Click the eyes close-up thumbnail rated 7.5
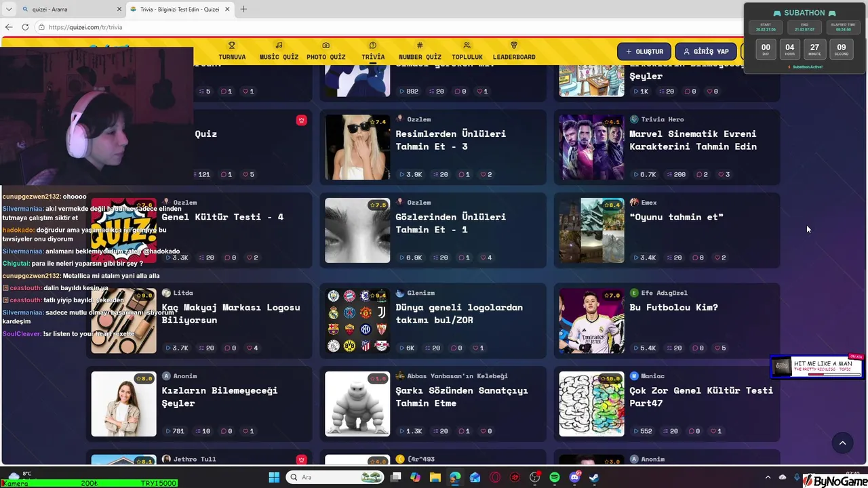 tap(357, 230)
